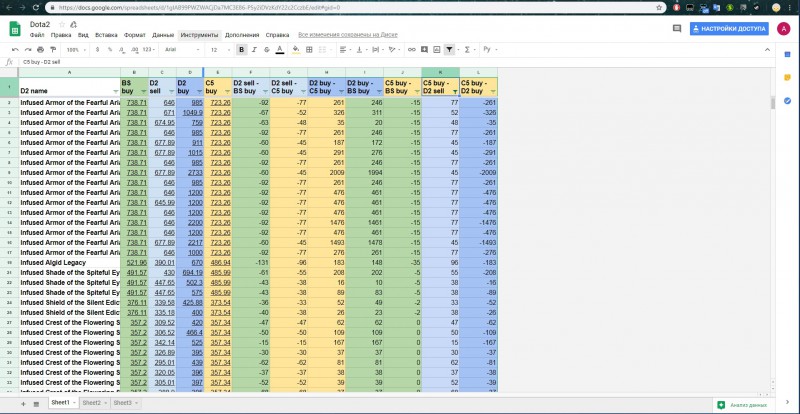Viewport: 800px width, 414px height.
Task: Open the Functions sigma dropdown
Action: (469, 50)
